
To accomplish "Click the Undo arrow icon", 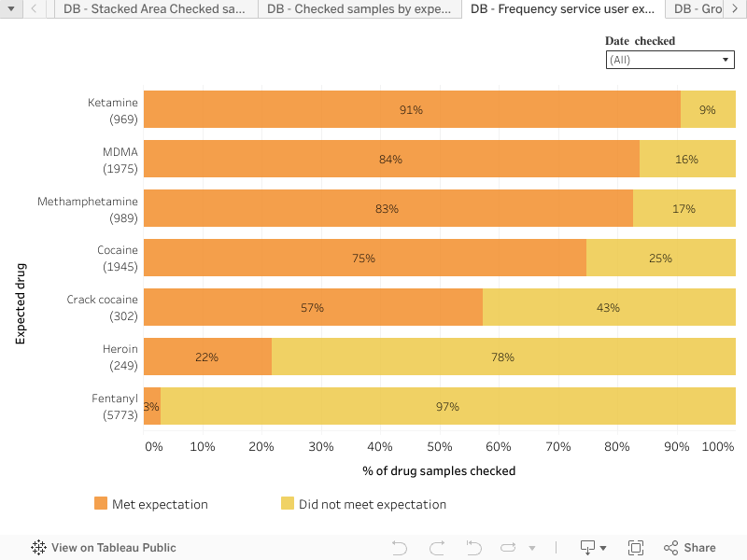I will 400,548.
